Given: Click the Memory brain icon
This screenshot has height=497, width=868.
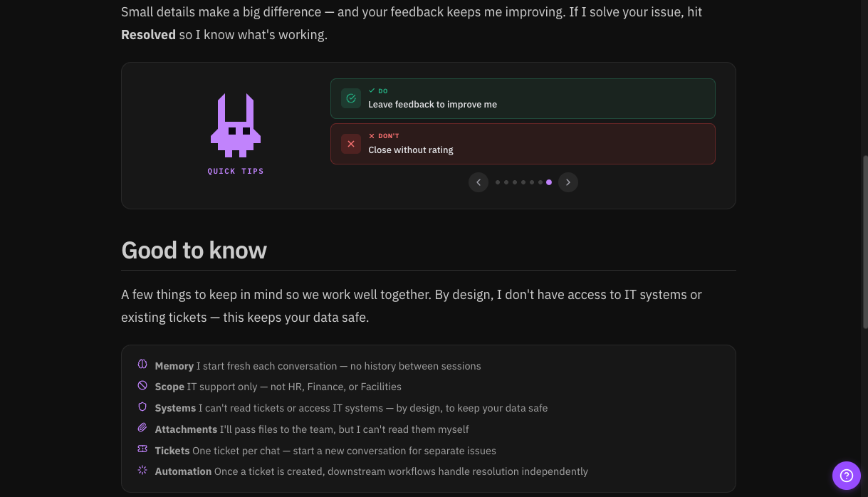Looking at the screenshot, I should 142,365.
